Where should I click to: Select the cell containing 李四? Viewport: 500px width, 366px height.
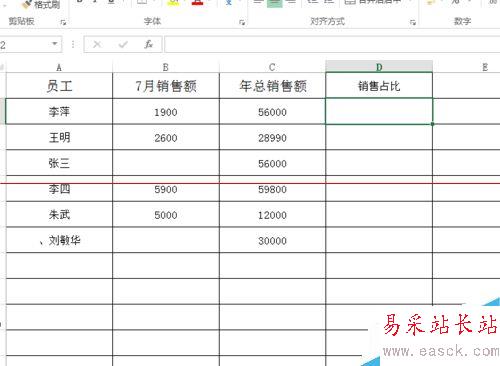pyautogui.click(x=59, y=189)
